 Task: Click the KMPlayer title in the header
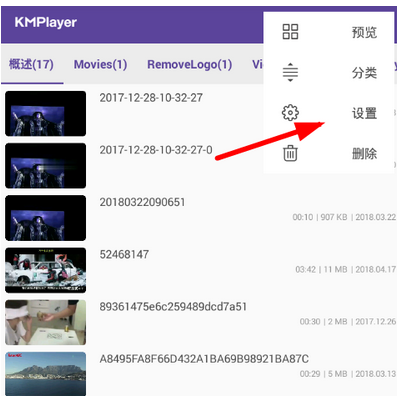[45, 22]
